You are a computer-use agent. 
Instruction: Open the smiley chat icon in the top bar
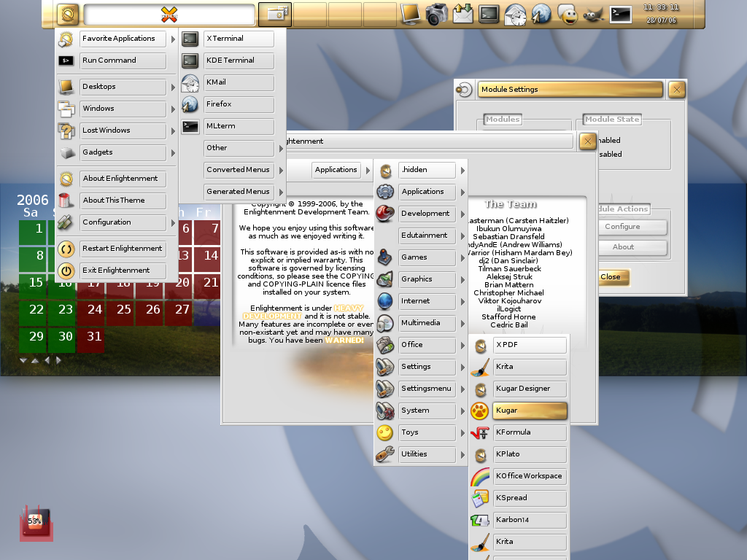pyautogui.click(x=567, y=13)
